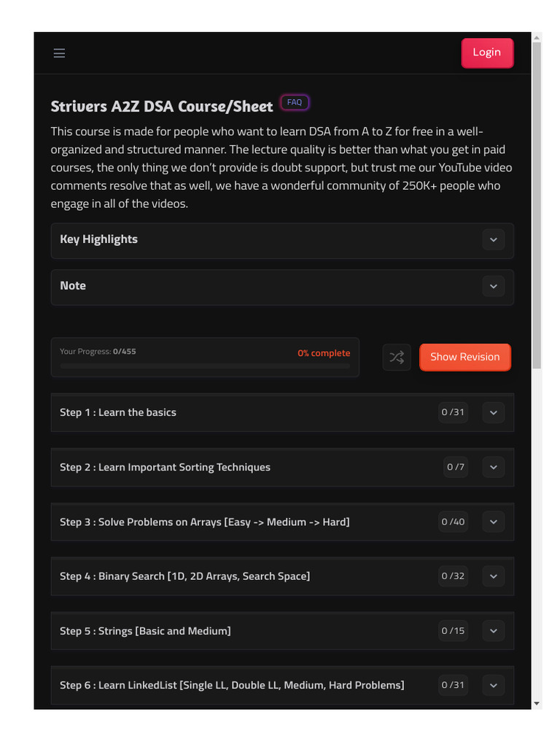Expand Step 3 Arrays chevron
560x747 pixels.
tap(493, 522)
